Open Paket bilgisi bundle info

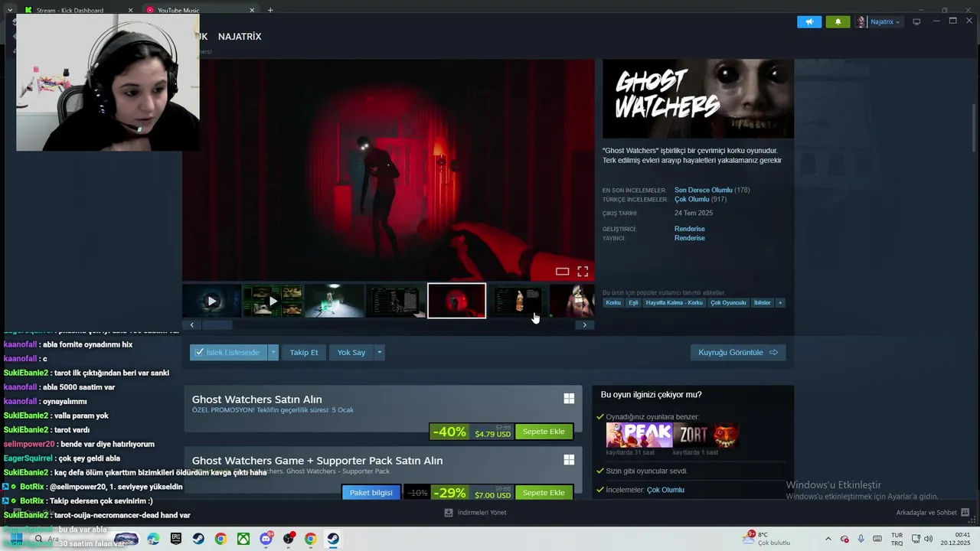click(371, 493)
